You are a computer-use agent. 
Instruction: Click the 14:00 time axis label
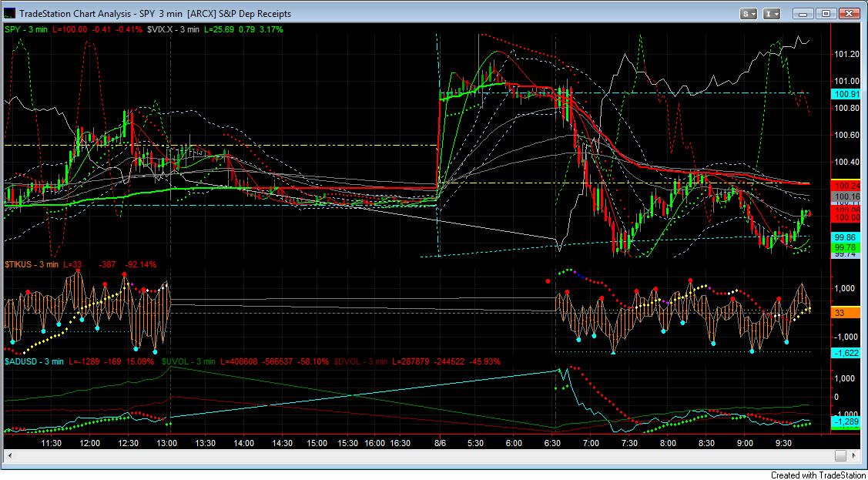click(x=244, y=443)
